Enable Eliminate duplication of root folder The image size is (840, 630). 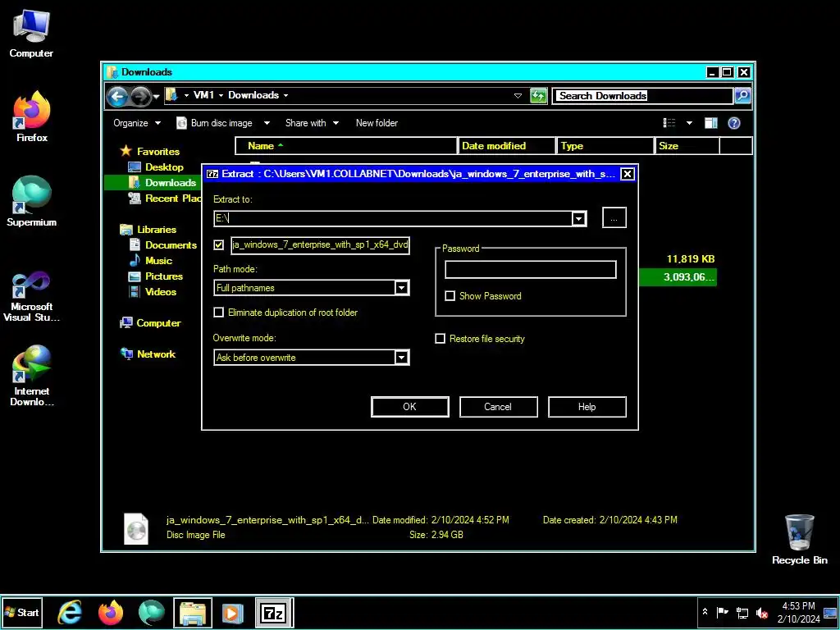pyautogui.click(x=285, y=313)
